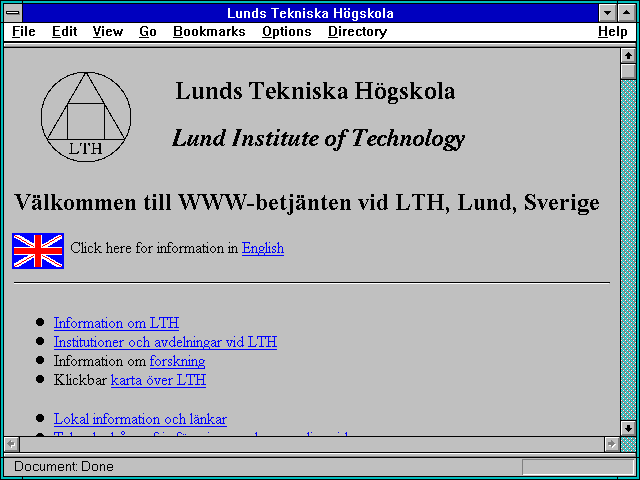The width and height of the screenshot is (640, 480).
Task: Click the Lunds Tekniska Högskola page heading
Action: (x=315, y=91)
